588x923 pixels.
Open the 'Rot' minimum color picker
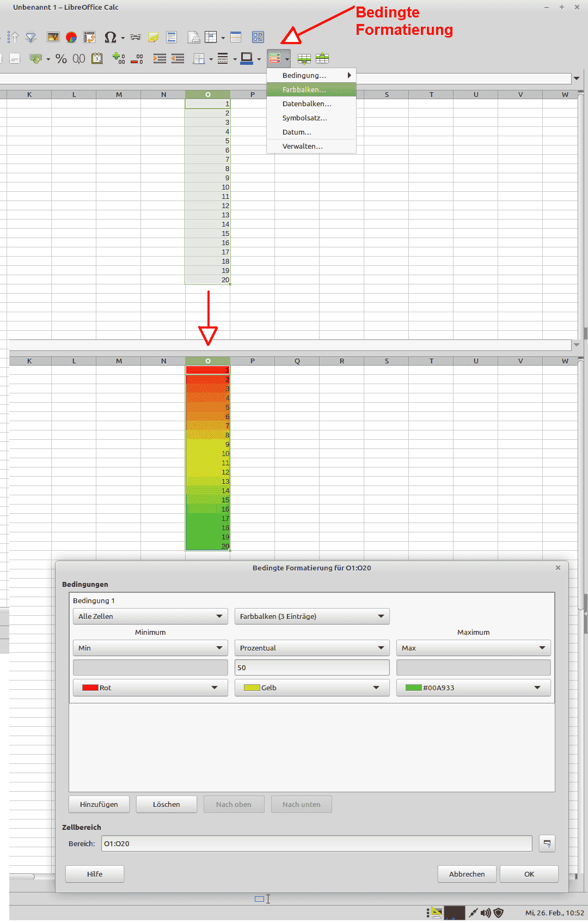coord(150,688)
